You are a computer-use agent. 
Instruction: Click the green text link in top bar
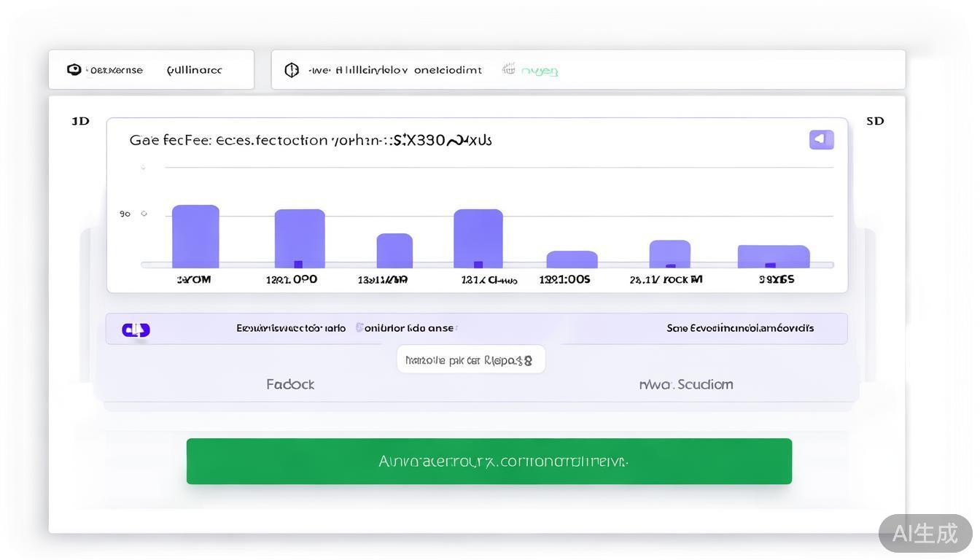[540, 71]
